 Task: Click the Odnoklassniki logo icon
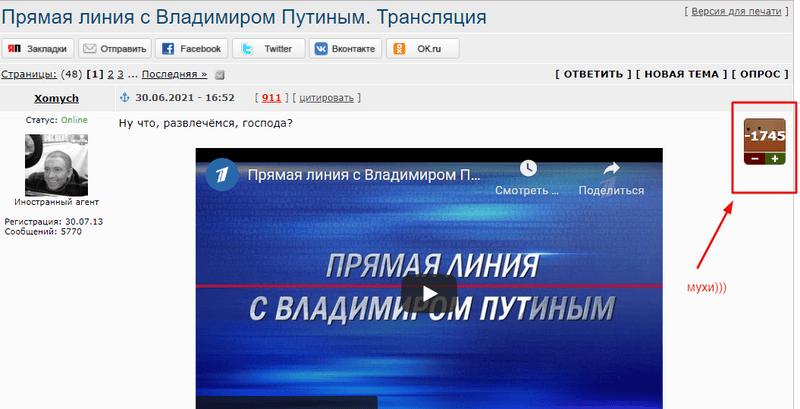pyautogui.click(x=399, y=49)
